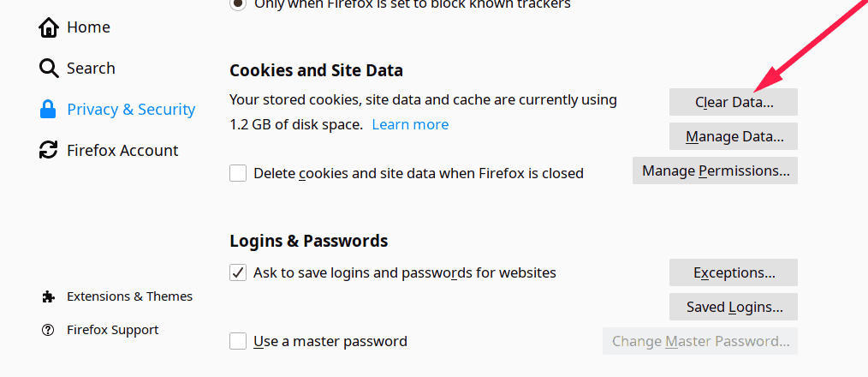Click the Firefox Account sync icon

pos(49,151)
